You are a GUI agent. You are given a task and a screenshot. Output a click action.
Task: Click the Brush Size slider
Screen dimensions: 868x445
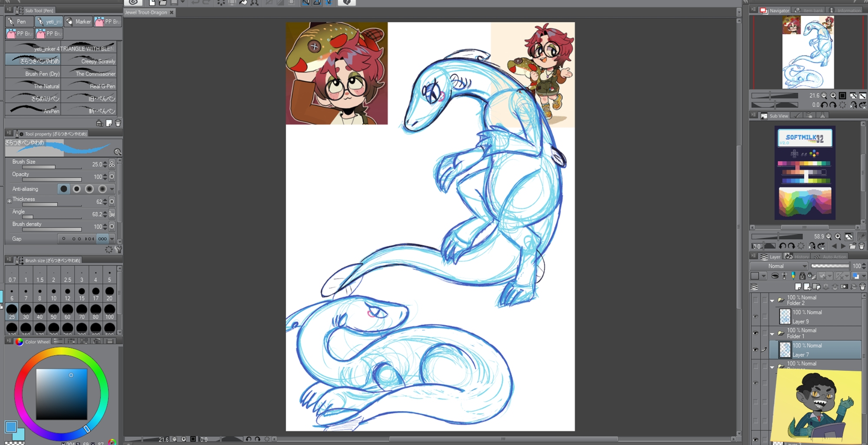[x=52, y=167]
